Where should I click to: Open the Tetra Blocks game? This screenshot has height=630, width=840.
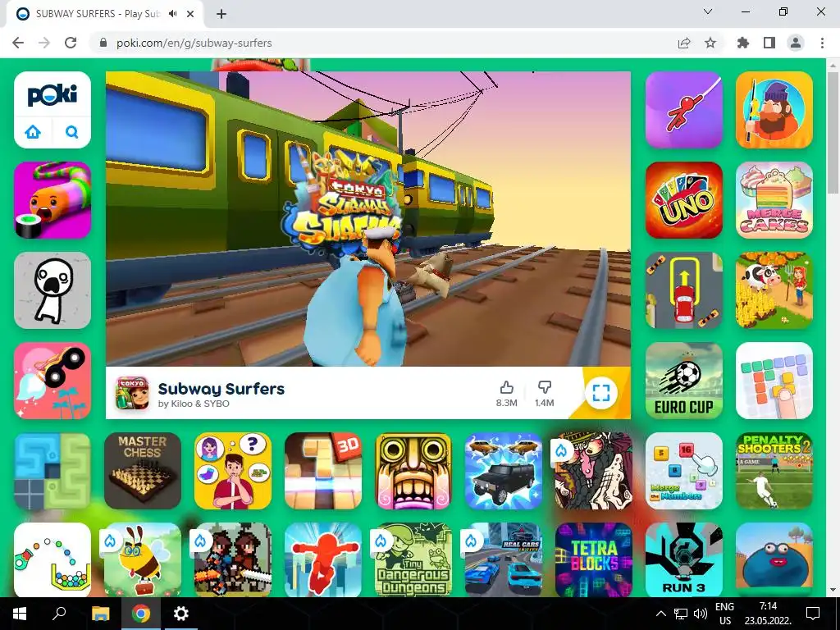coord(594,559)
